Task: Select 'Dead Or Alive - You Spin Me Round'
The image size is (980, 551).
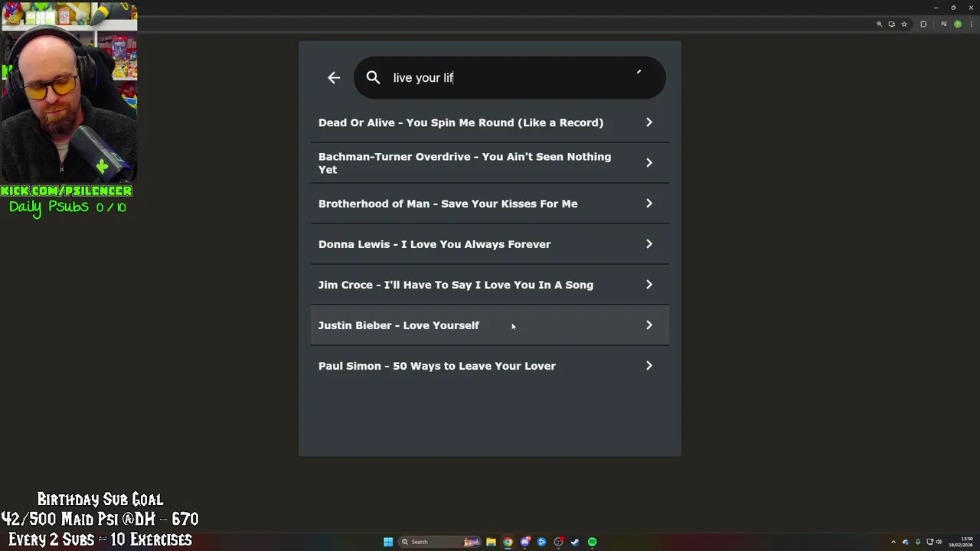Action: 490,122
